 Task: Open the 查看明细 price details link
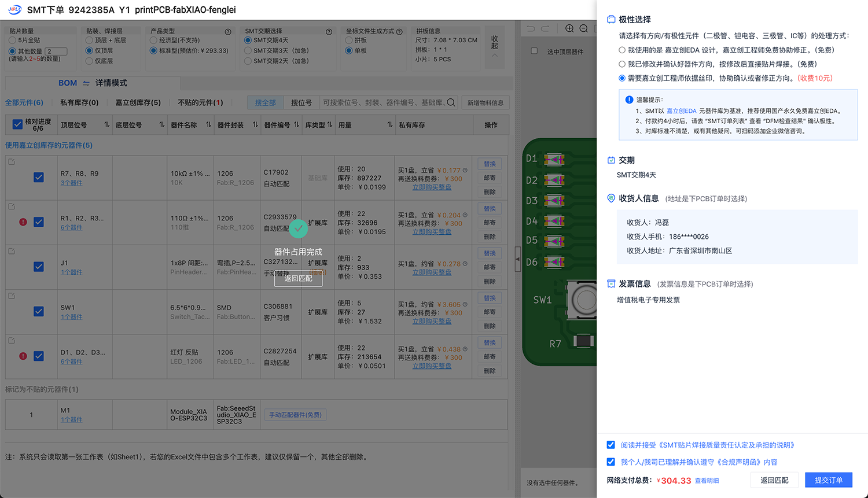tap(707, 481)
